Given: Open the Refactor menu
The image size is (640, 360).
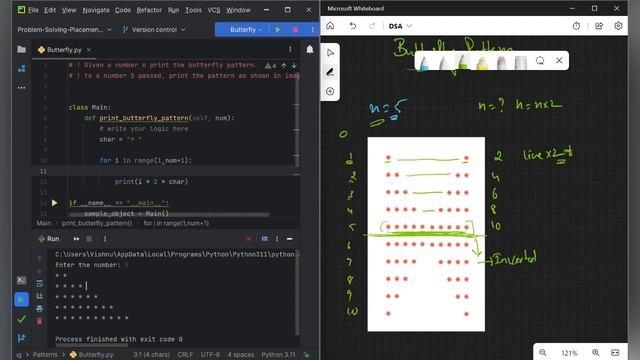Looking at the screenshot, I should click(x=149, y=10).
